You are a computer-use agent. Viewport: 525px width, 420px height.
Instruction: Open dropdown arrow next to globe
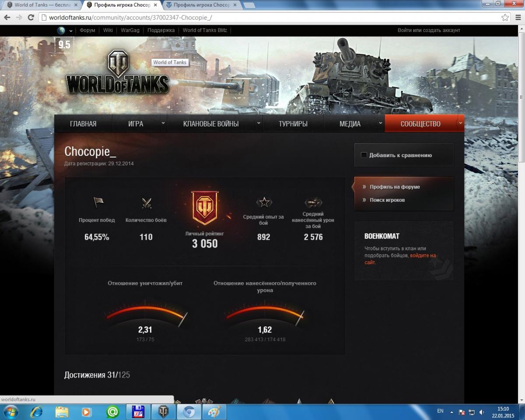[70, 31]
